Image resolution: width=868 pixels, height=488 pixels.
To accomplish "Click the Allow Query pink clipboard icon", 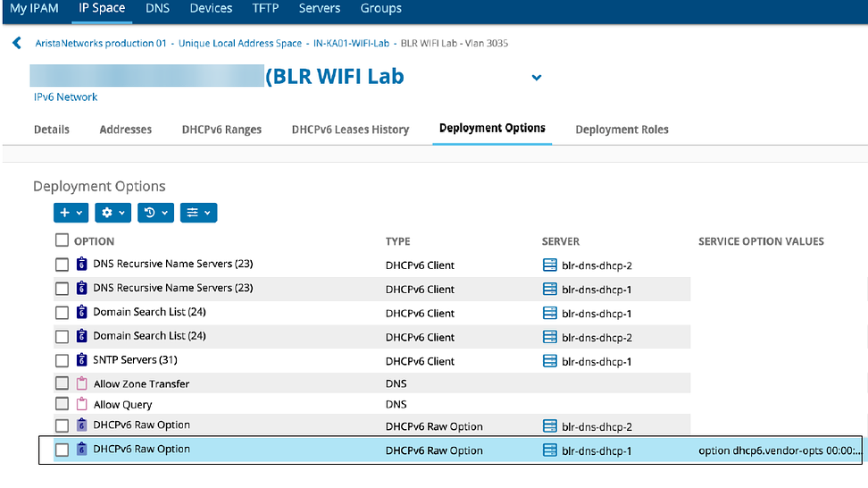I will coord(82,405).
